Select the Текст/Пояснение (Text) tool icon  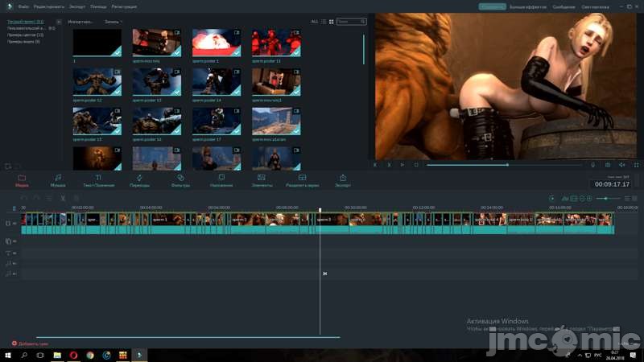click(x=98, y=177)
